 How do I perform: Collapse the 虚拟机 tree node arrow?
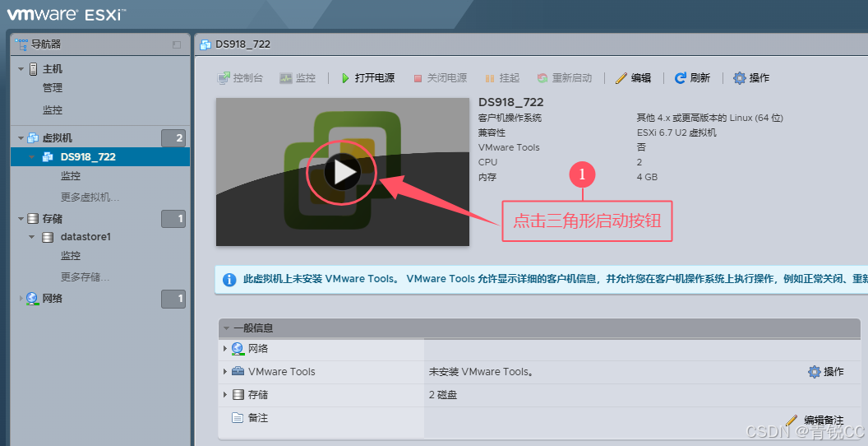point(21,138)
